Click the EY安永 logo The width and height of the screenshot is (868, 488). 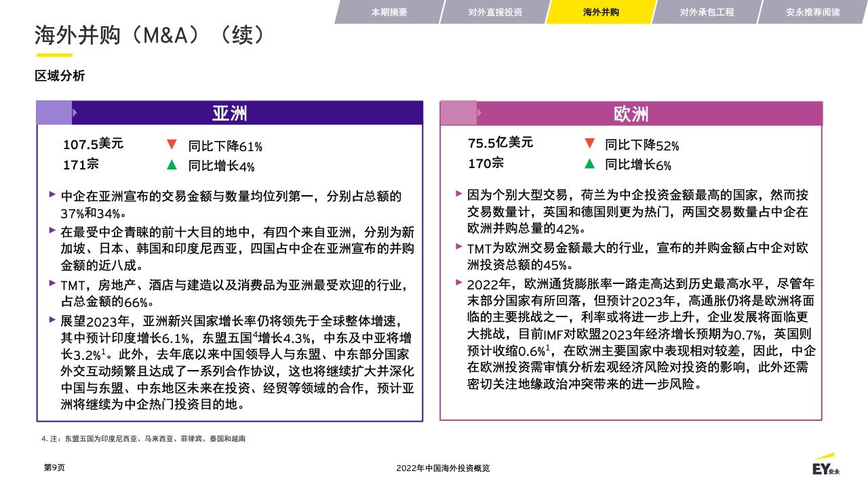[x=826, y=464]
